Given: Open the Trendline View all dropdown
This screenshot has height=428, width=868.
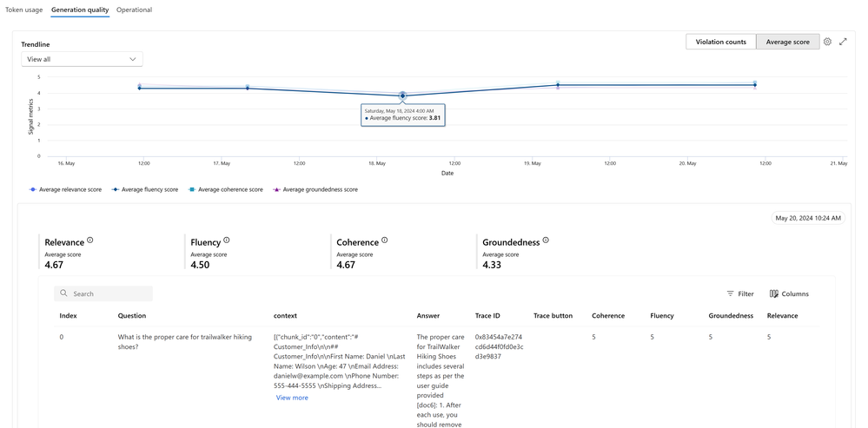Looking at the screenshot, I should click(x=82, y=59).
